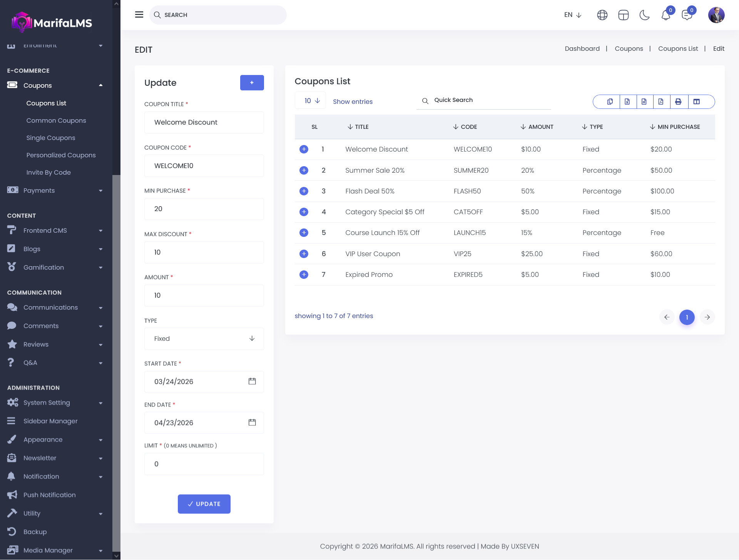Open the start date calendar picker
The height and width of the screenshot is (560, 739).
click(x=252, y=381)
